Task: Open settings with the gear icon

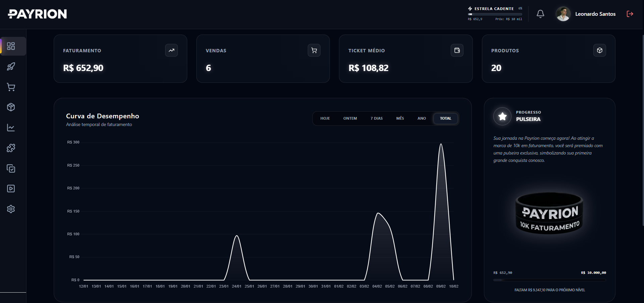Action: pyautogui.click(x=11, y=209)
